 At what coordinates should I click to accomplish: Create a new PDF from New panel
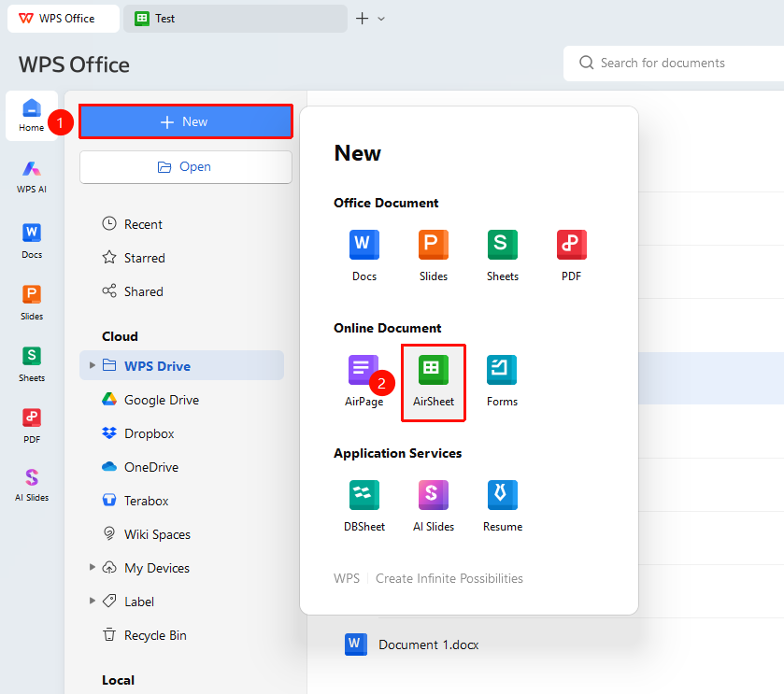(572, 255)
